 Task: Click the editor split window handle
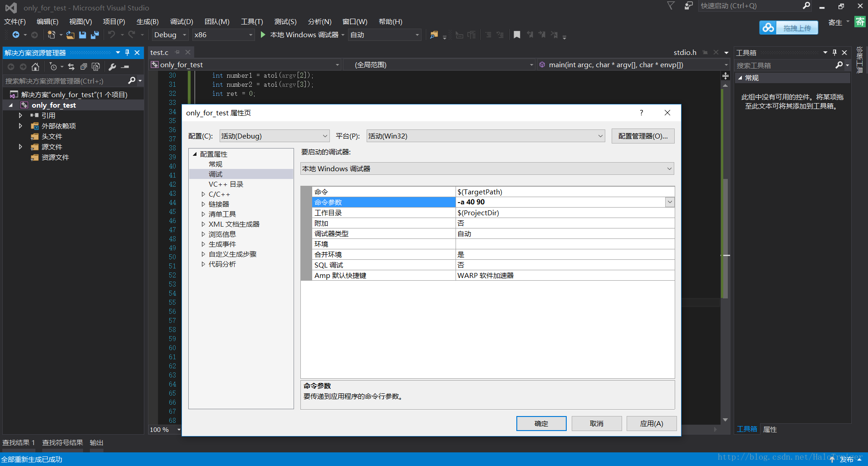(725, 76)
